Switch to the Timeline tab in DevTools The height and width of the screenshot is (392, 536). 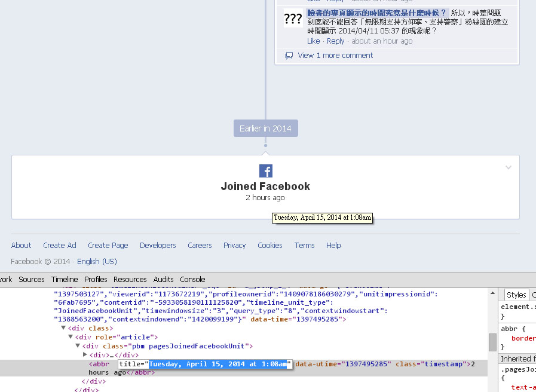[65, 279]
